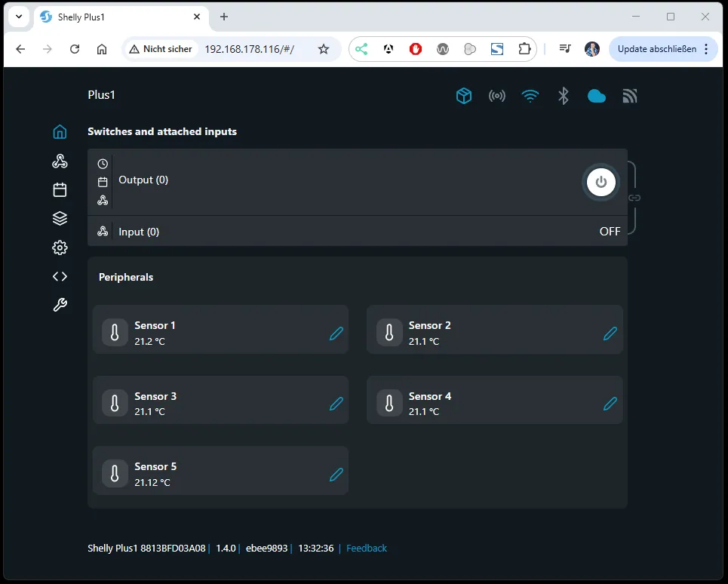Click the Update abschließen button
Viewport: 728px width, 584px height.
point(658,48)
